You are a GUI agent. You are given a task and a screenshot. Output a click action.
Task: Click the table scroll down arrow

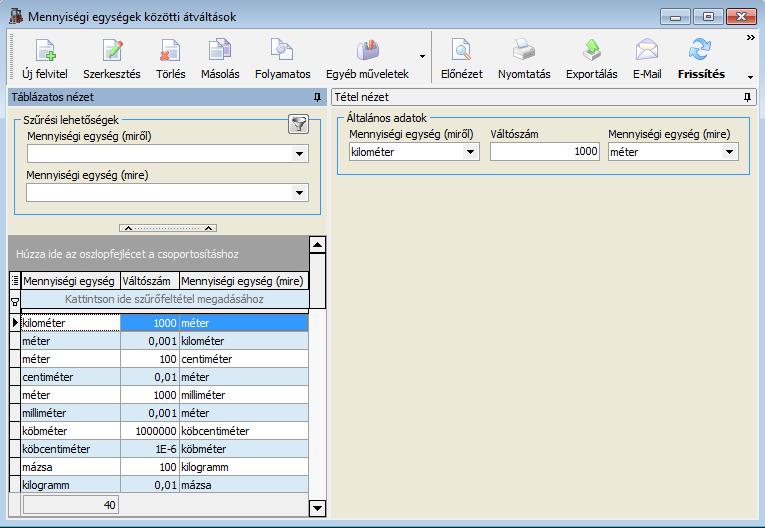(x=318, y=508)
